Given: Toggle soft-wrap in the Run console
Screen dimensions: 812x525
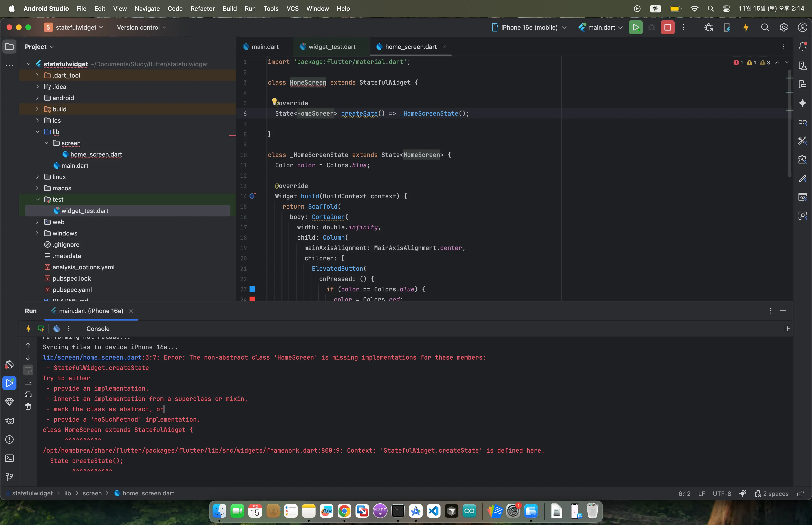Looking at the screenshot, I should (28, 370).
